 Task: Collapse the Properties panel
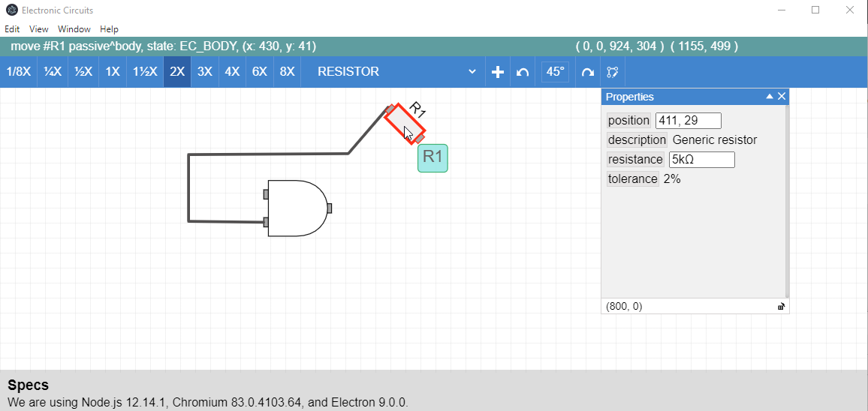(x=769, y=96)
